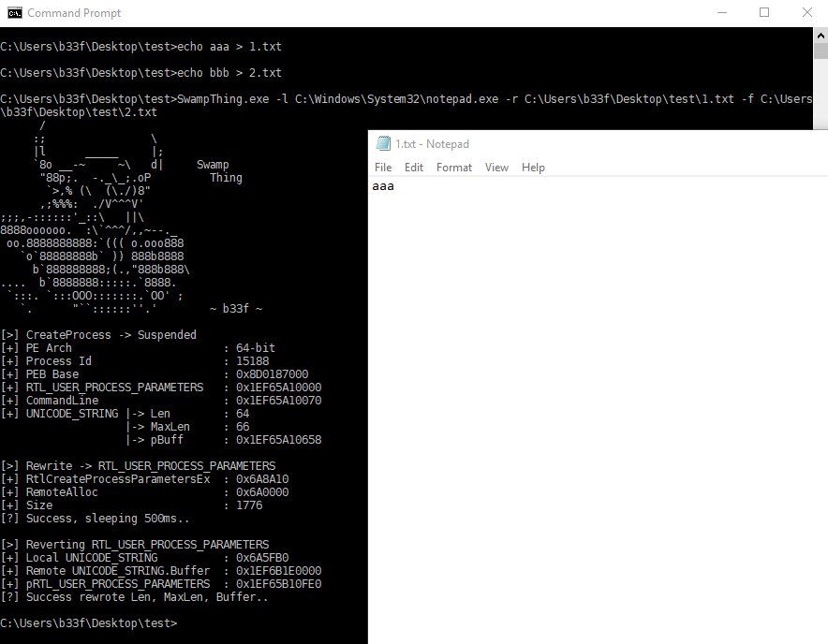This screenshot has height=644, width=828.
Task: Click the Remote UNICODE_STRING.Buffer value '0x1EF6B1E0000'
Action: [x=279, y=571]
